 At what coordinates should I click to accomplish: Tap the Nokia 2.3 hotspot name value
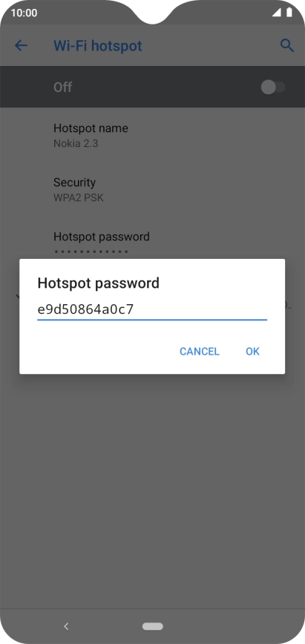(x=76, y=144)
